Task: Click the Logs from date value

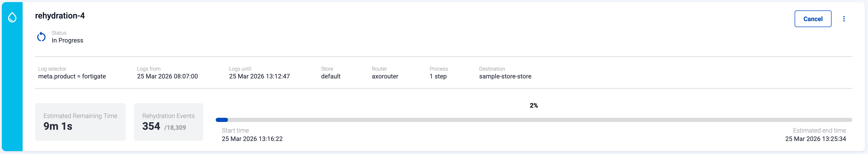Action: (167, 76)
